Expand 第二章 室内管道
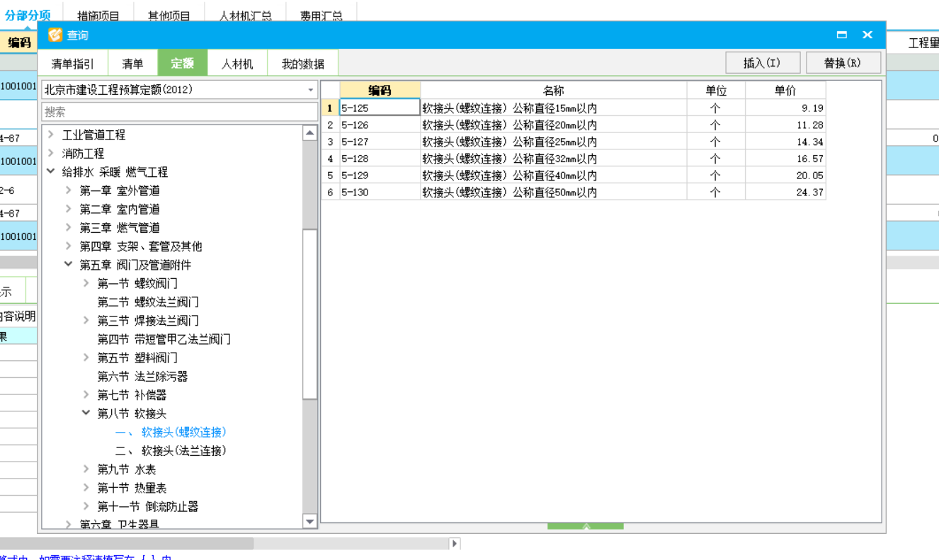This screenshot has width=939, height=560. coord(69,209)
